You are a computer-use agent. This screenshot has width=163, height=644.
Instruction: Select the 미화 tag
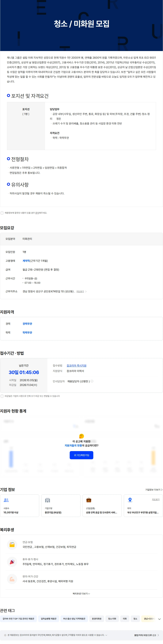click(x=125, y=619)
